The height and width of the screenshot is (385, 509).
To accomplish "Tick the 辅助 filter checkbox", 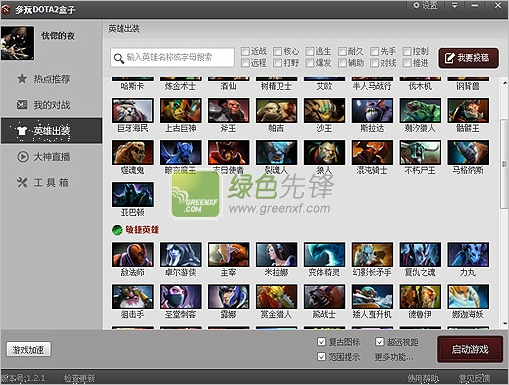I will point(342,63).
